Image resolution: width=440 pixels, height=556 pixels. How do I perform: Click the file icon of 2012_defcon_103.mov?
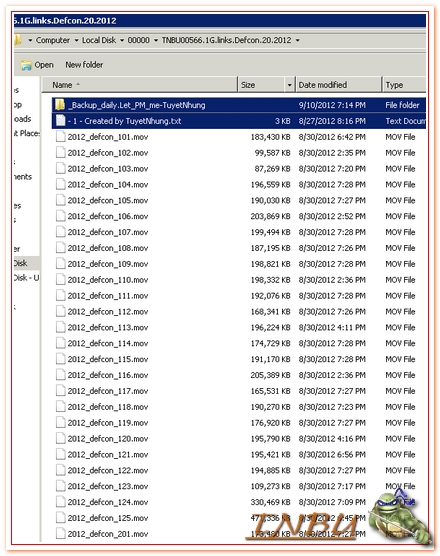pyautogui.click(x=61, y=168)
